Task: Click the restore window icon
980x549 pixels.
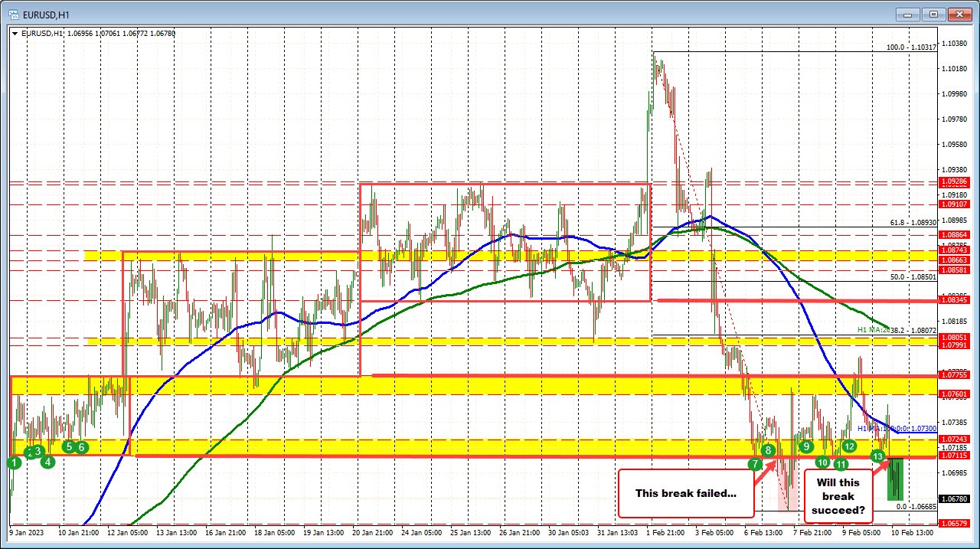Action: (933, 14)
